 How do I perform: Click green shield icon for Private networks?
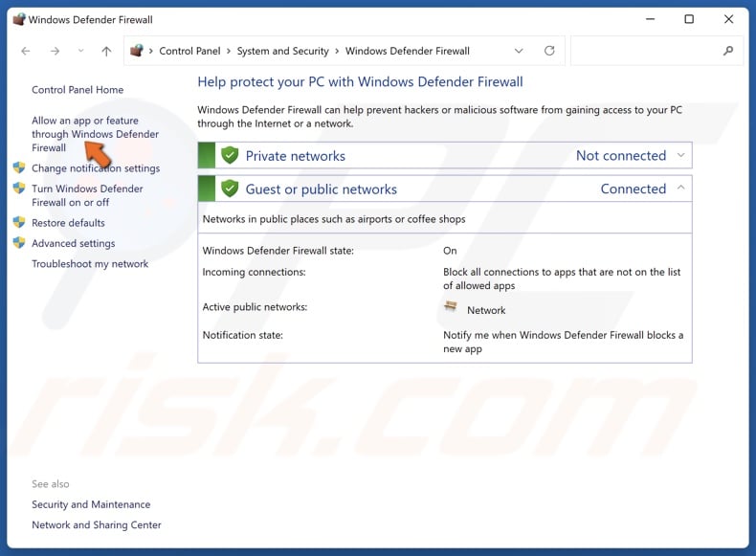(x=230, y=155)
